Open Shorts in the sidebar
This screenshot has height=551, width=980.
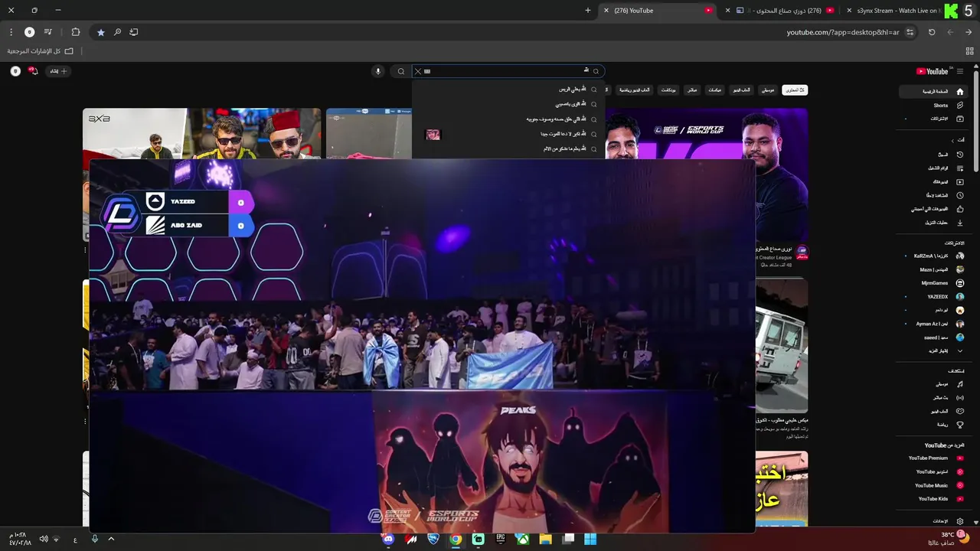coord(933,105)
